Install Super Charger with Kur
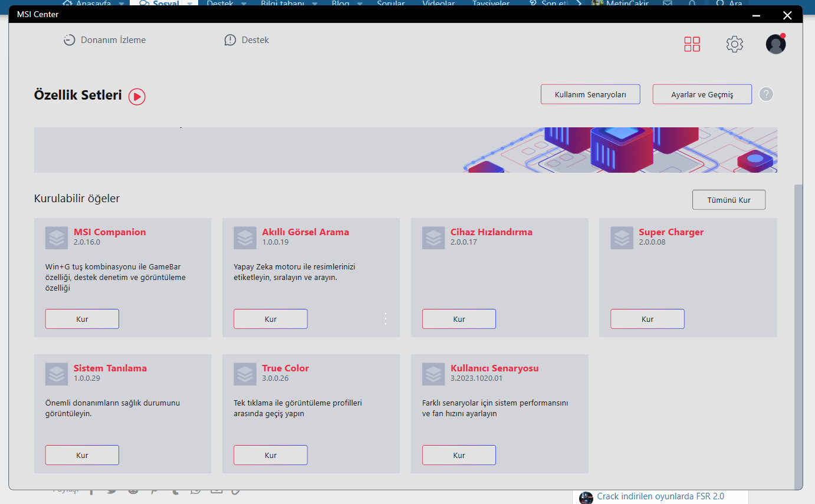This screenshot has width=815, height=504. click(x=648, y=319)
